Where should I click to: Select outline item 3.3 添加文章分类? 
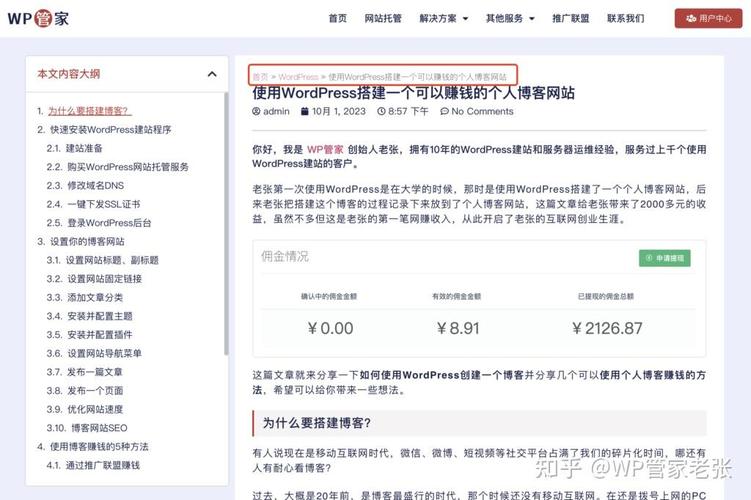pyautogui.click(x=94, y=297)
